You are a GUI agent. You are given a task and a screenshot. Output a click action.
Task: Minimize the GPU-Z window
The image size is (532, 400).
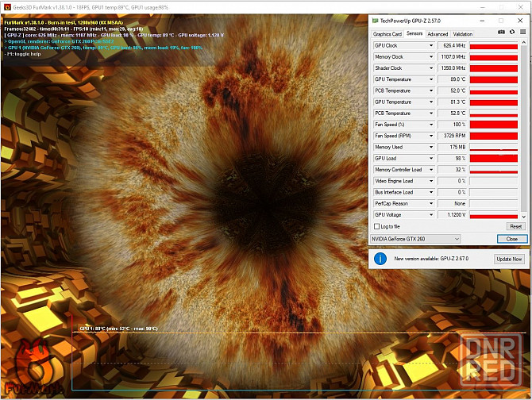[x=482, y=21]
